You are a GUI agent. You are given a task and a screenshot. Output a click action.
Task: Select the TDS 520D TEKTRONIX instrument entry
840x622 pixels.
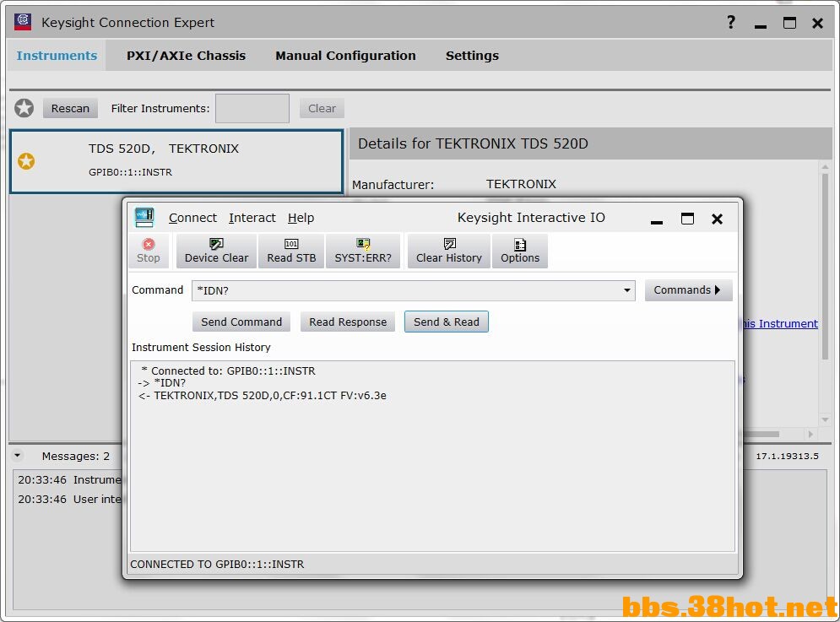[176, 161]
